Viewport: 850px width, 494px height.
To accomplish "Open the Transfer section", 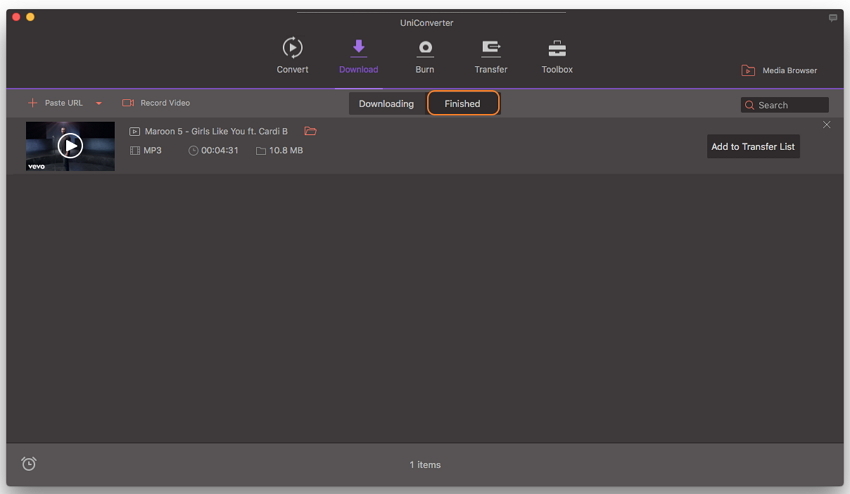I will coord(491,55).
